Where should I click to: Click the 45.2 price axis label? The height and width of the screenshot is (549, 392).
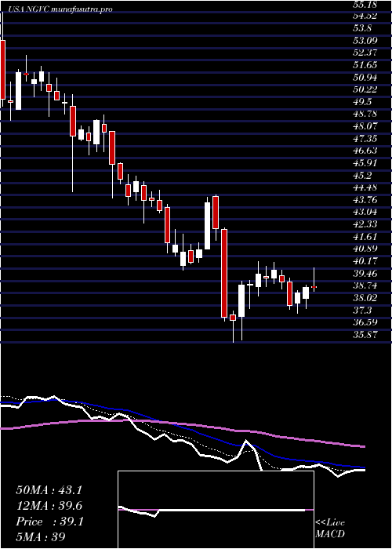[362, 175]
